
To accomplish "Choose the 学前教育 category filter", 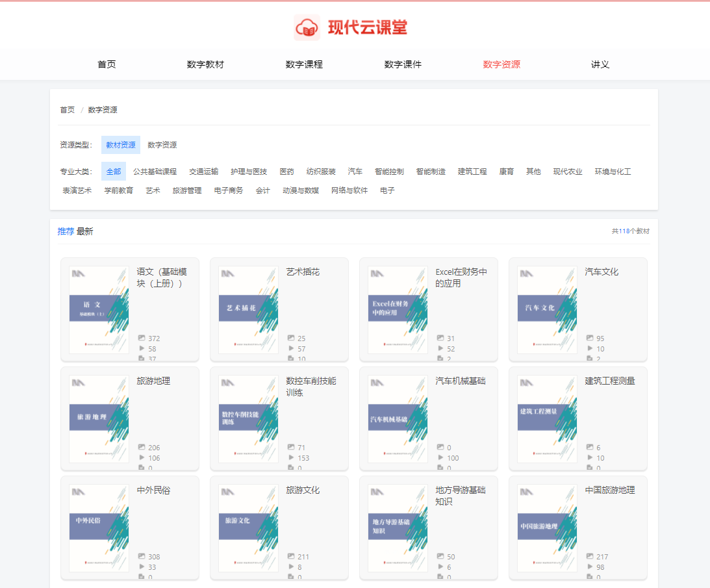I will click(x=118, y=190).
